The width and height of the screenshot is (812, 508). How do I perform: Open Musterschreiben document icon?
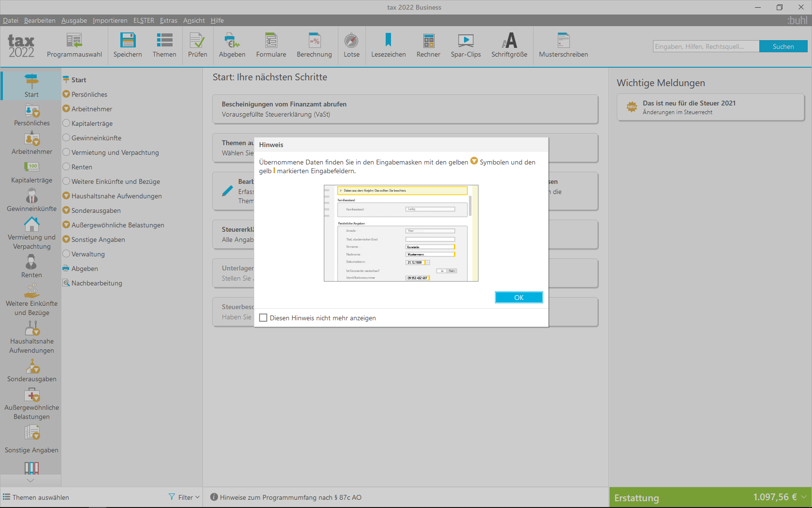point(564,41)
